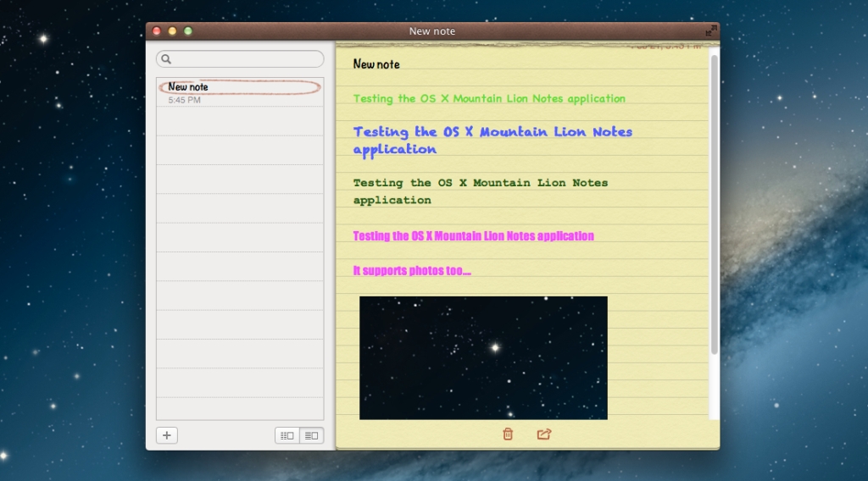Image resolution: width=868 pixels, height=481 pixels.
Task: Open the share icon below the note
Action: (x=544, y=434)
